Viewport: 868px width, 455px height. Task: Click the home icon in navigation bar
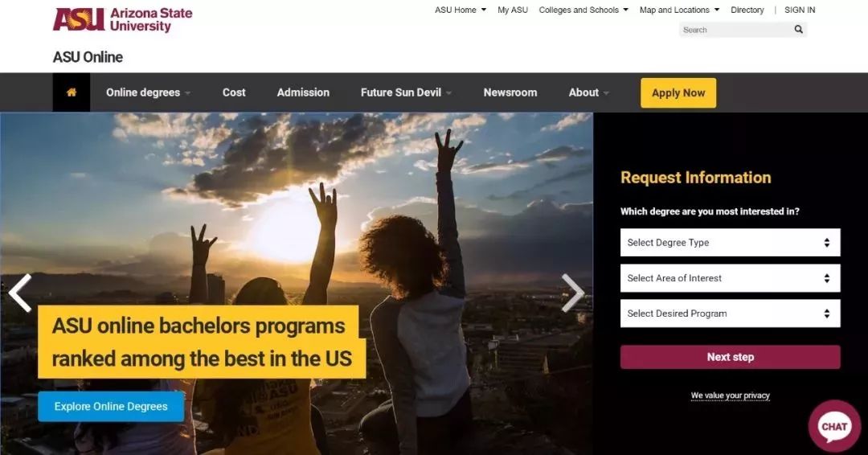click(x=72, y=92)
